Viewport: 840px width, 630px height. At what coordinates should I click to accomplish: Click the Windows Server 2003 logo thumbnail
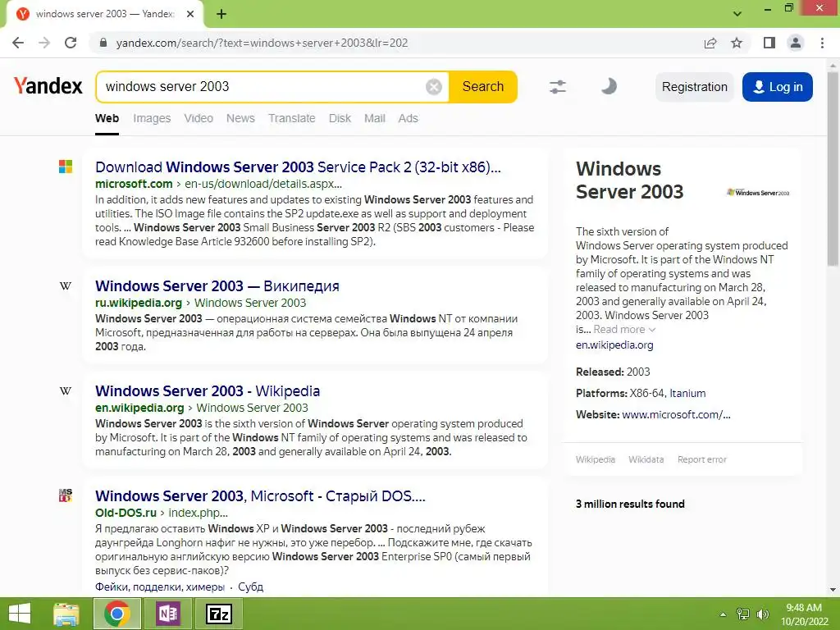click(x=758, y=192)
